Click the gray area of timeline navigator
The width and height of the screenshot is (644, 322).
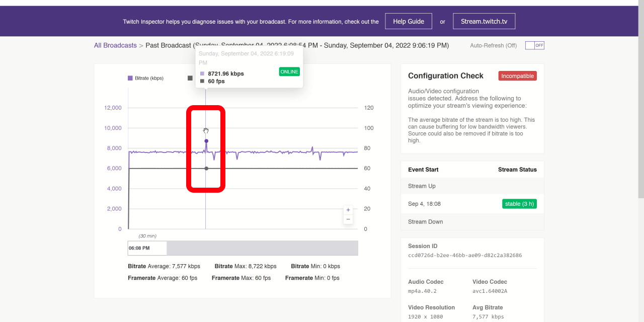click(x=262, y=248)
